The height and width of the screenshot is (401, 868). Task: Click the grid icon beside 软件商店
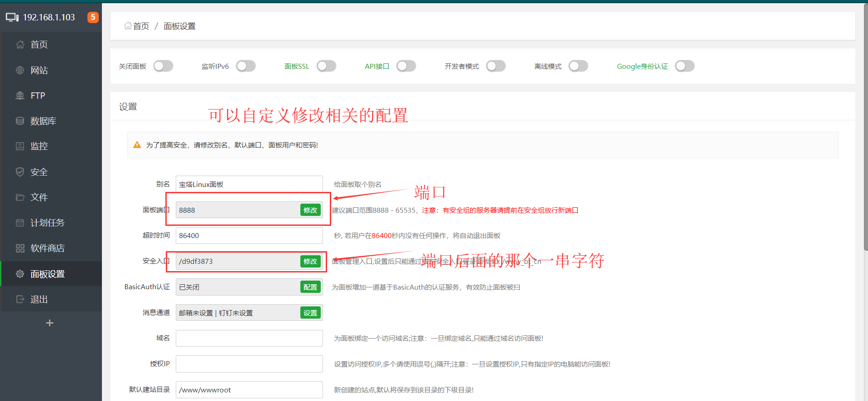coord(20,248)
